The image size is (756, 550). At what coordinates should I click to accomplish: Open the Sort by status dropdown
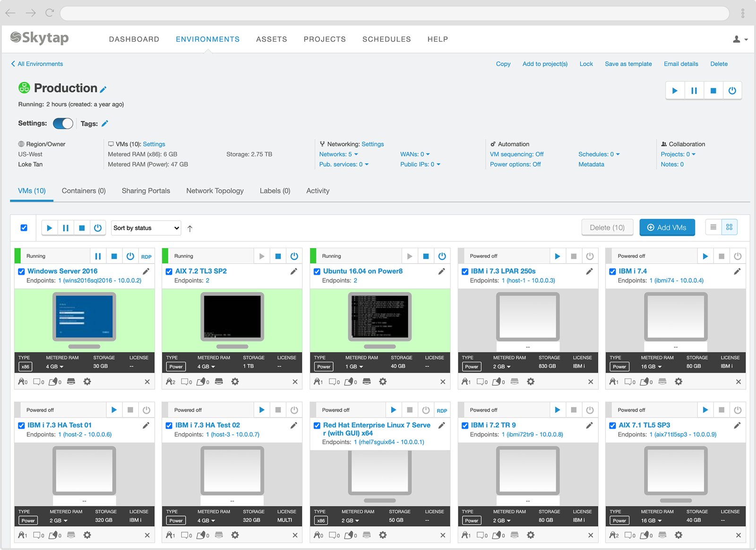click(146, 228)
